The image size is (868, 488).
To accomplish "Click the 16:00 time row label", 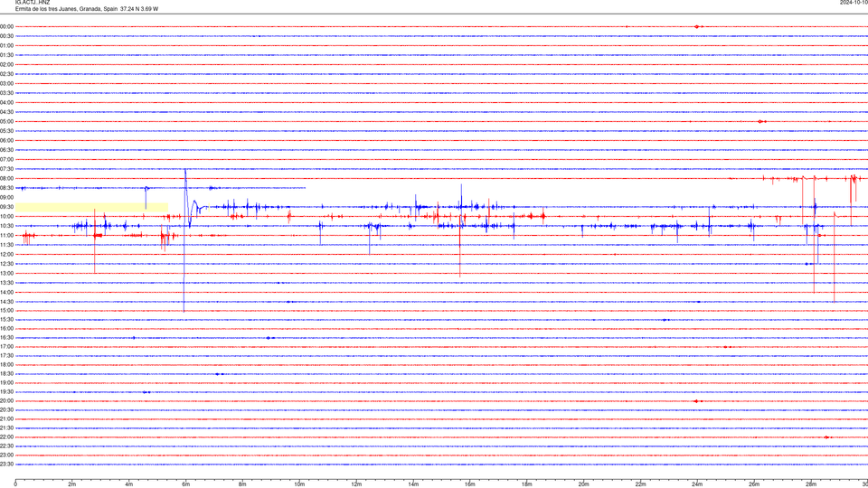I will [6, 329].
